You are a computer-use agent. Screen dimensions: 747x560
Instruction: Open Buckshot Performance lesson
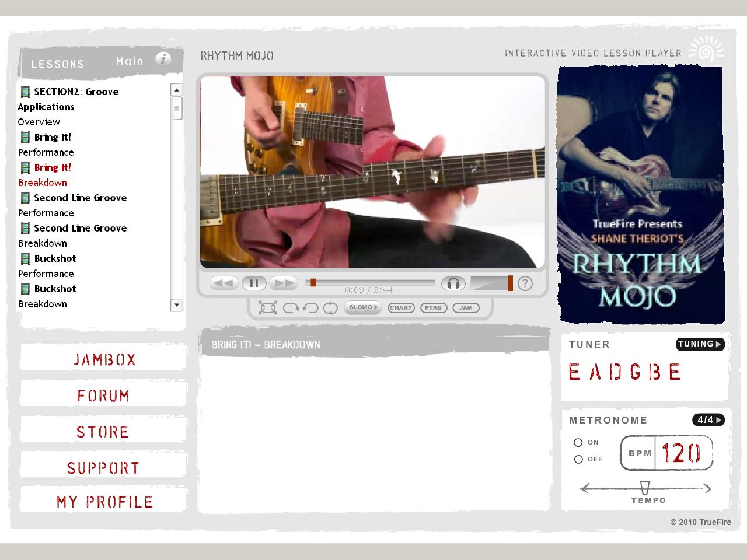tap(47, 266)
